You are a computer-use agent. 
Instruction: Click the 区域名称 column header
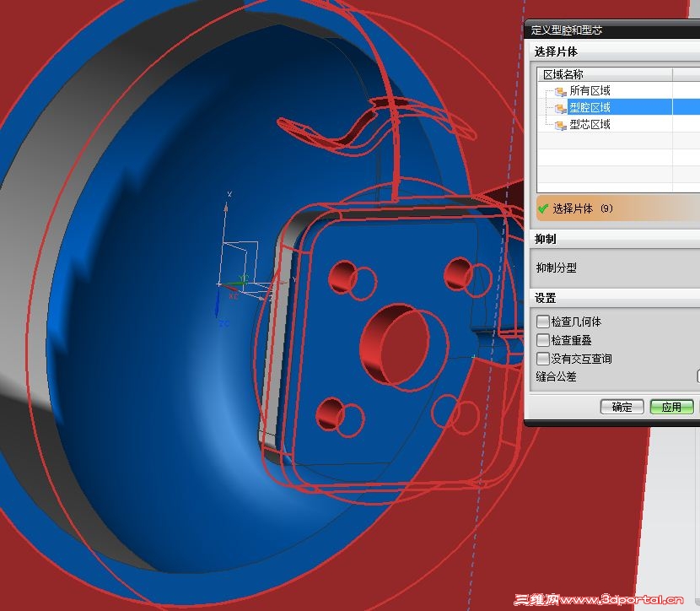tap(605, 74)
